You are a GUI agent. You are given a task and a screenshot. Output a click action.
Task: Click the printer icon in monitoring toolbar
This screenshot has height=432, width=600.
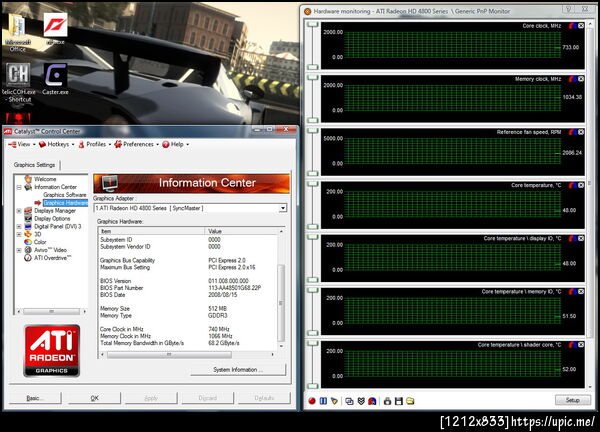pyautogui.click(x=387, y=401)
